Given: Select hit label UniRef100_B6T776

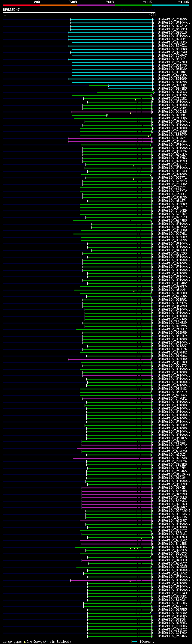Looking at the screenshot, I should (172, 66).
